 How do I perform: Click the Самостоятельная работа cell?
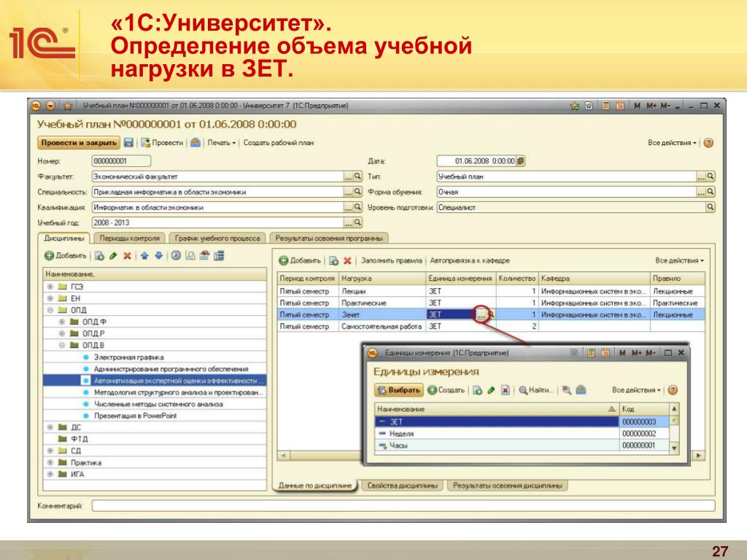click(382, 327)
